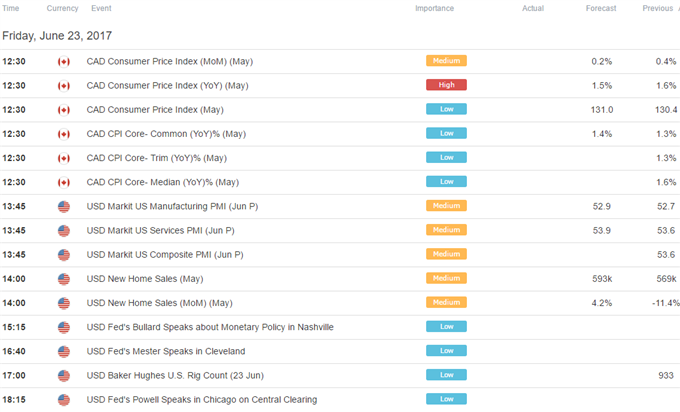Click Medium badge on CAD Consumer Price Index (MoM)
Screen dimensions: 680x412
coord(446,61)
